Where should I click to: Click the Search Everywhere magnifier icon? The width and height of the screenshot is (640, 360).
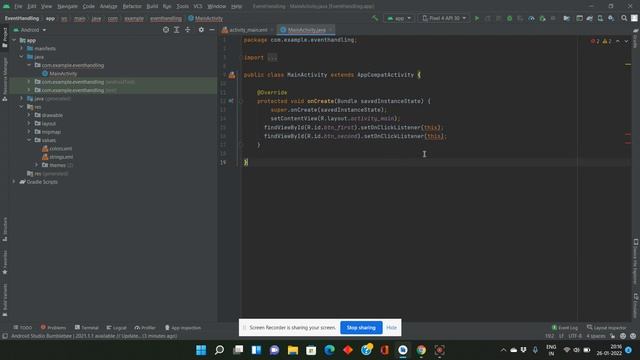(624, 18)
